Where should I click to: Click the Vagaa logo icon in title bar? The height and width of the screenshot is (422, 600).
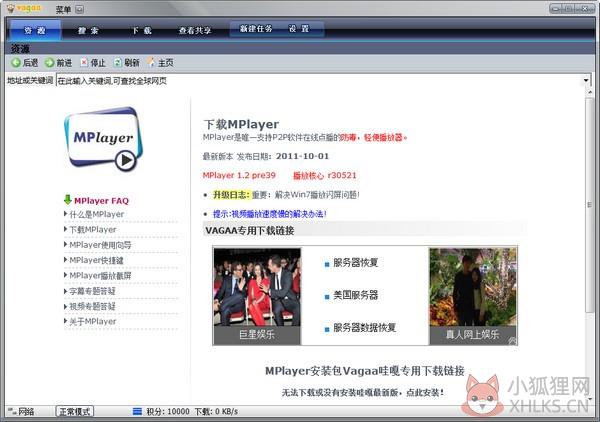pos(10,8)
